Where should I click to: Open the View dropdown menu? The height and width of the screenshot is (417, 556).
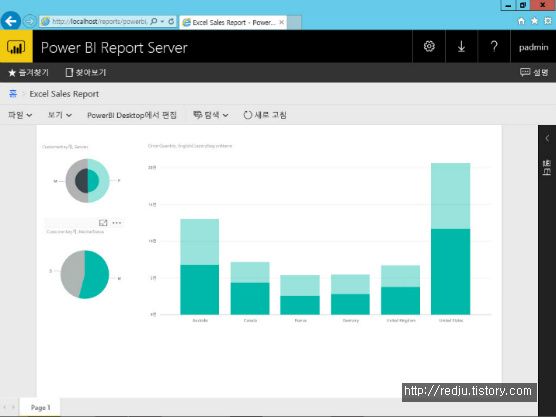point(60,115)
